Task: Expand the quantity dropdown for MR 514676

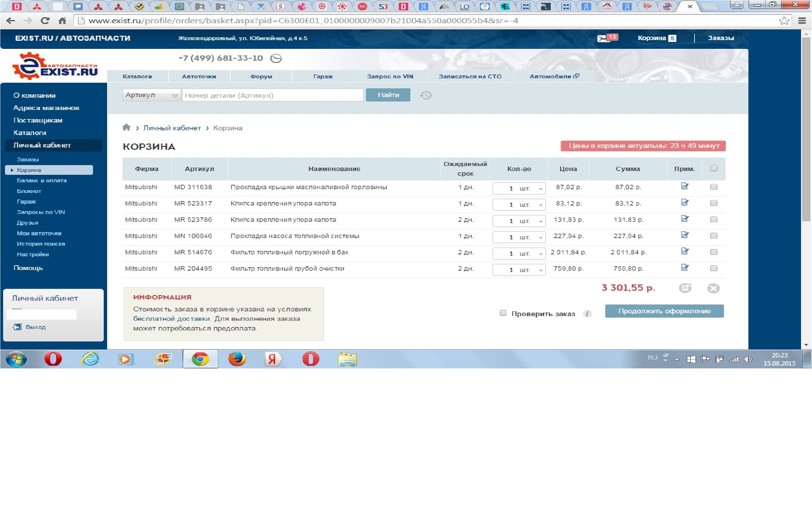Action: 540,254
